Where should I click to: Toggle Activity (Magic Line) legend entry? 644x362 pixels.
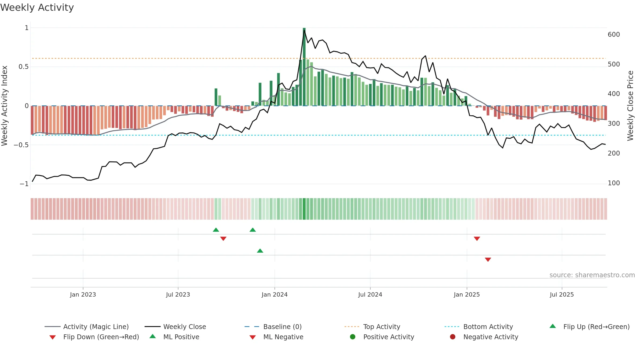(87, 327)
